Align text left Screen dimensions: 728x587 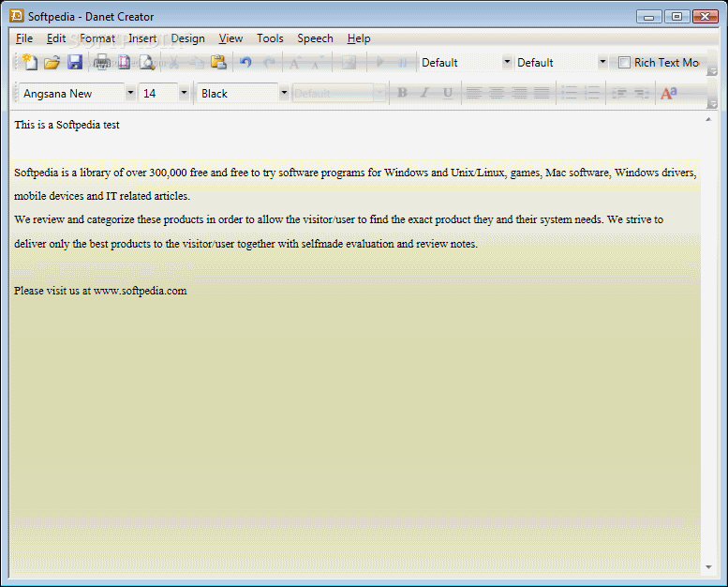pos(473,93)
